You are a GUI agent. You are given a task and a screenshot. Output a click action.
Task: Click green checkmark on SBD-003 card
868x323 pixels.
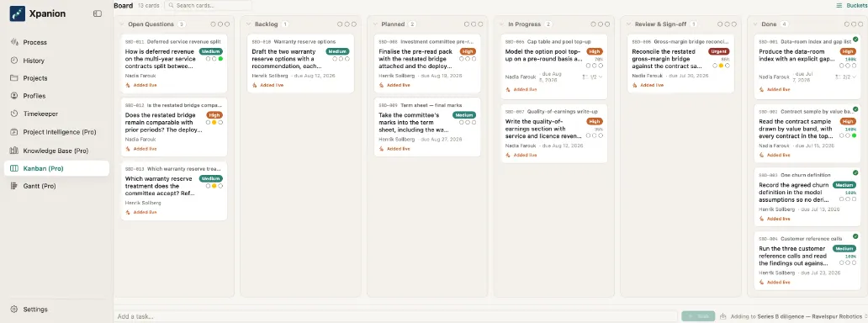pyautogui.click(x=856, y=173)
